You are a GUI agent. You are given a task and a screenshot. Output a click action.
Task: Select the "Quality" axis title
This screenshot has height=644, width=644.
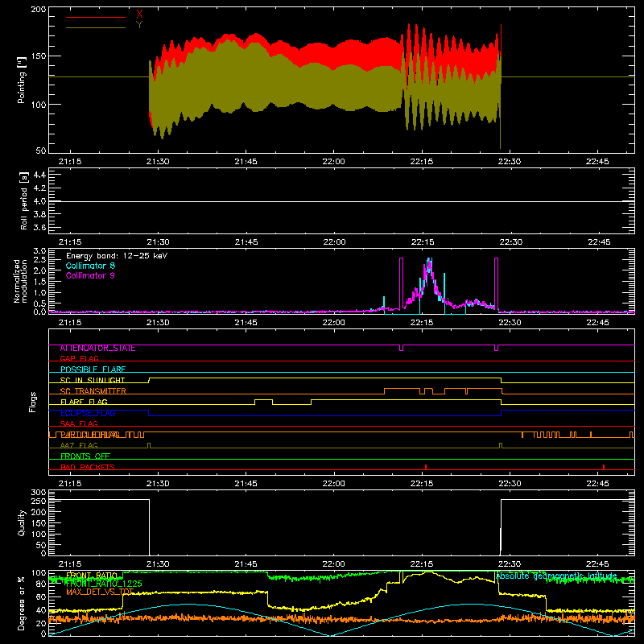pos(22,522)
